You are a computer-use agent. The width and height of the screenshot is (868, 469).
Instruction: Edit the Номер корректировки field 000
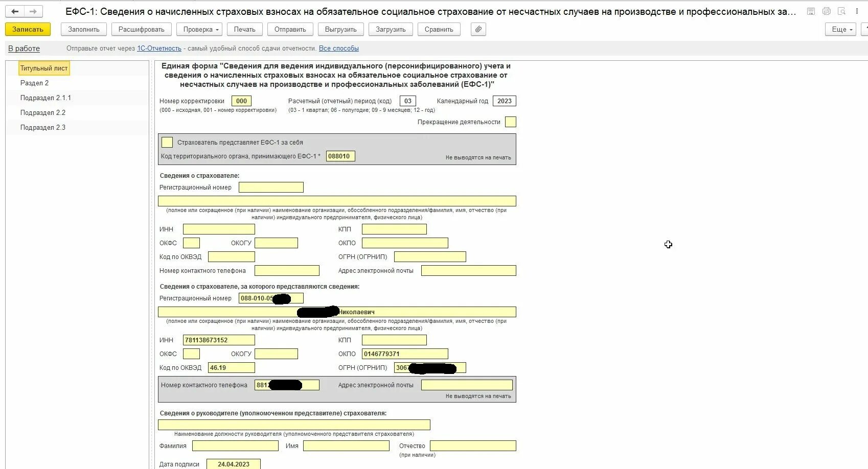pos(241,101)
